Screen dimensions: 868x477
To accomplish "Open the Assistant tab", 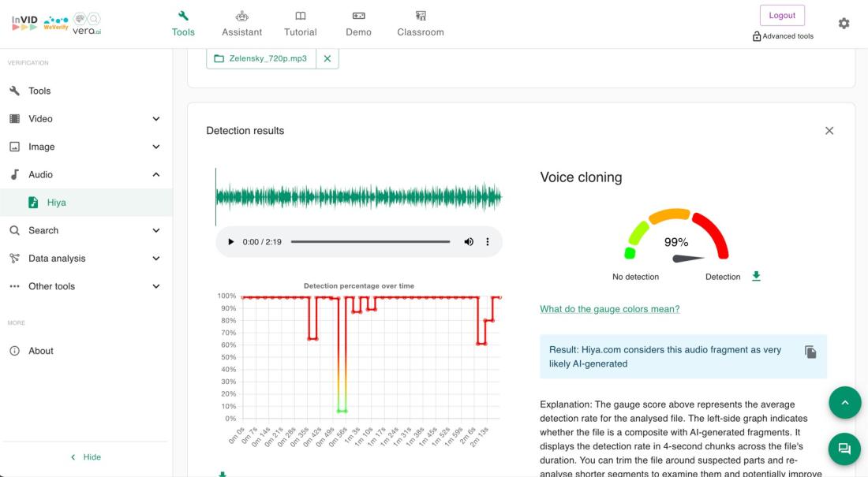I will tap(241, 24).
